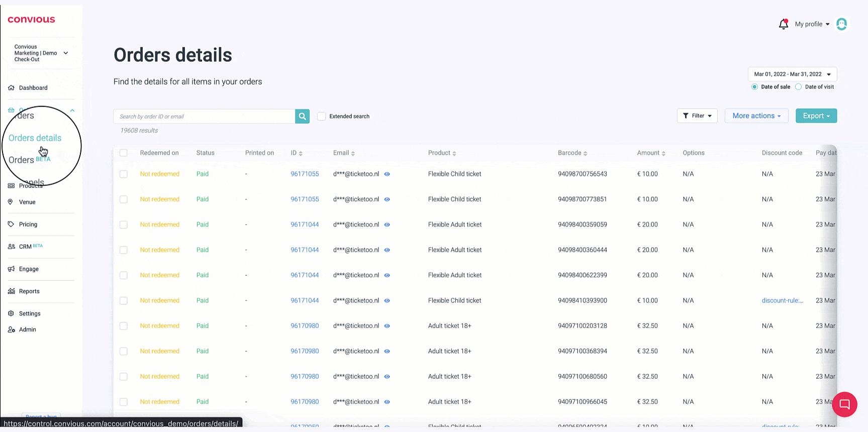Click the Discount code column header
Image resolution: width=868 pixels, height=432 pixels.
pyautogui.click(x=782, y=153)
